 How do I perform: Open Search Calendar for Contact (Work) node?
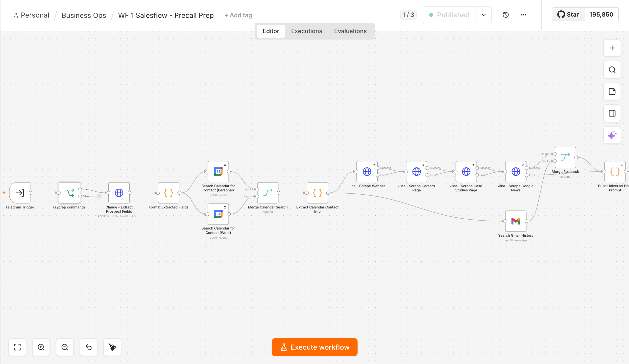coord(218,214)
